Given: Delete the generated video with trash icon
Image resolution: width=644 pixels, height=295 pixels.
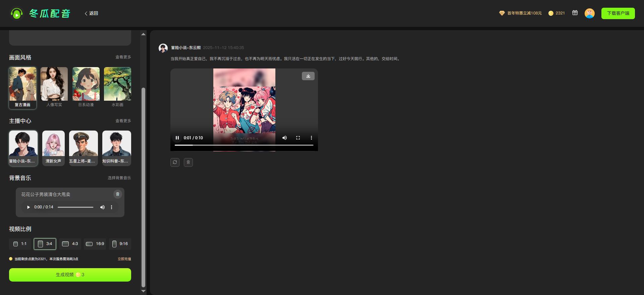Looking at the screenshot, I should tap(188, 162).
